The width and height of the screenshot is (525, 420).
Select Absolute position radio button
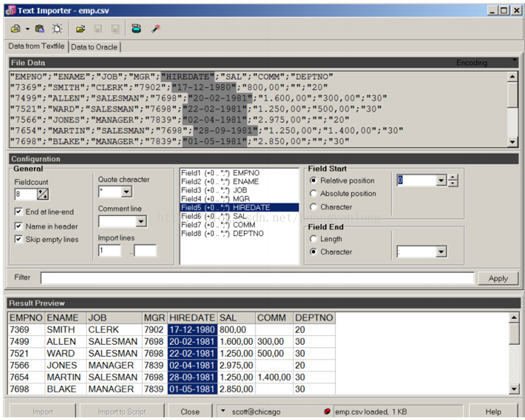click(x=314, y=193)
